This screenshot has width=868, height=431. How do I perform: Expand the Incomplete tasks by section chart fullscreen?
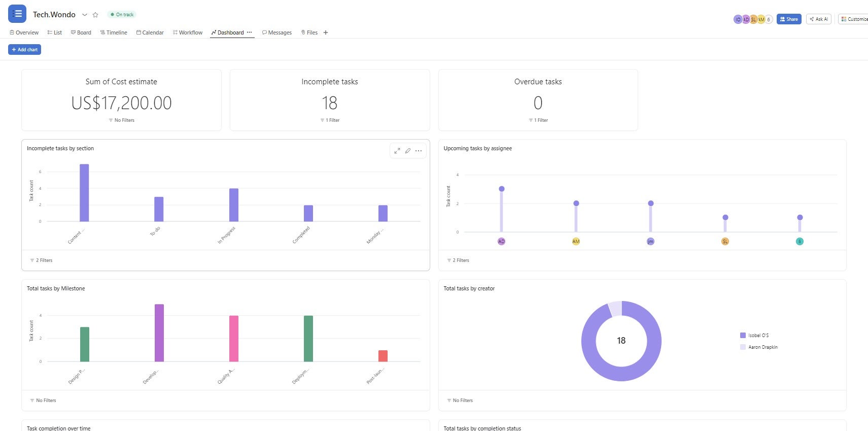(x=397, y=151)
